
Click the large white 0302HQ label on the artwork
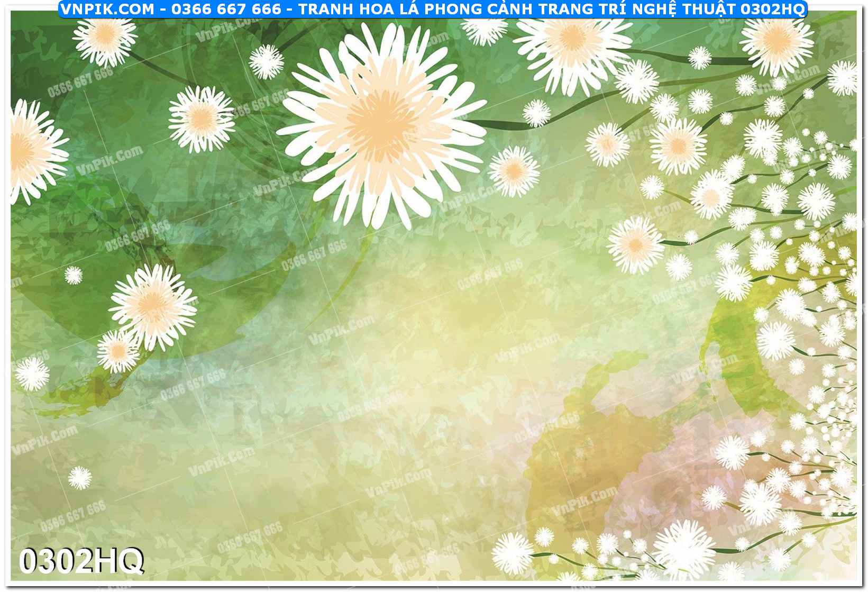point(81,561)
